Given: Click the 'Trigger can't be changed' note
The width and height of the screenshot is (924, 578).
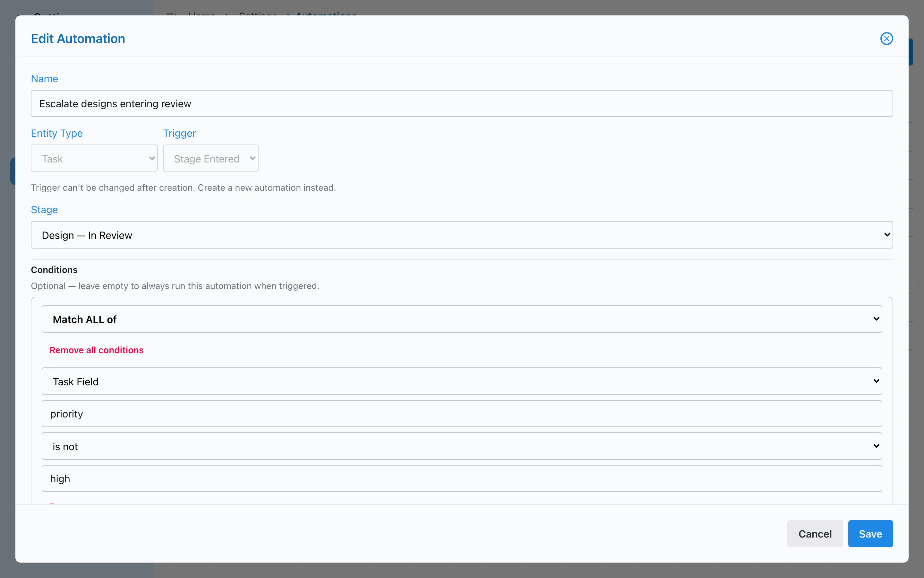Looking at the screenshot, I should (183, 188).
